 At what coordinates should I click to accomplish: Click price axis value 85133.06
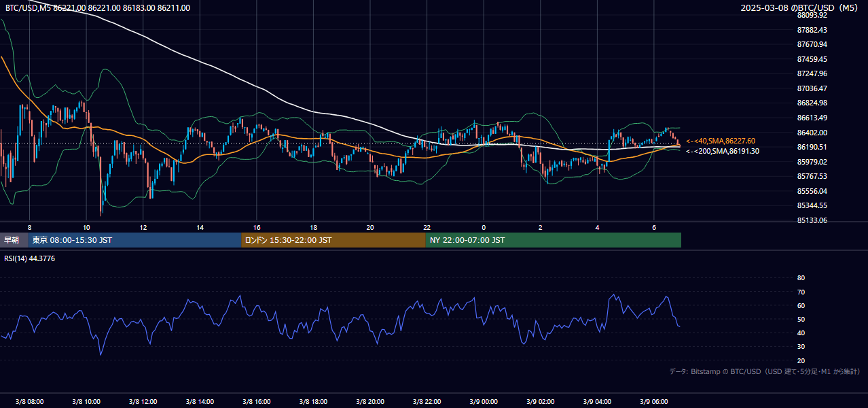point(812,220)
